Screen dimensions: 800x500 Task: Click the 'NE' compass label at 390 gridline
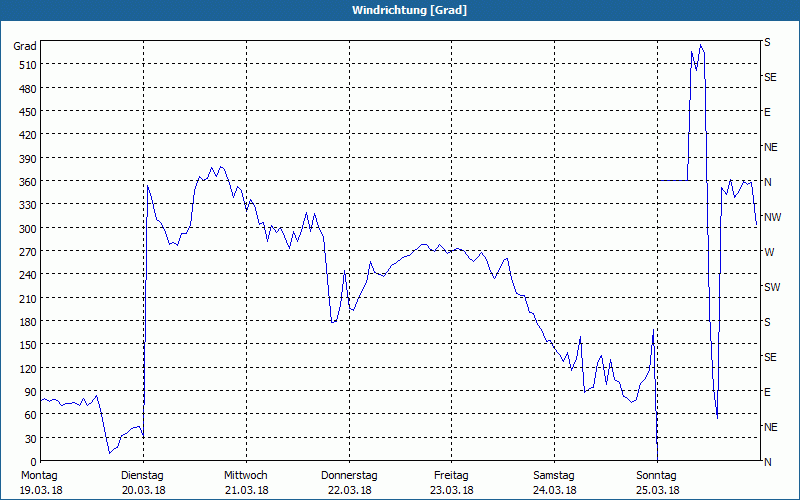(771, 147)
